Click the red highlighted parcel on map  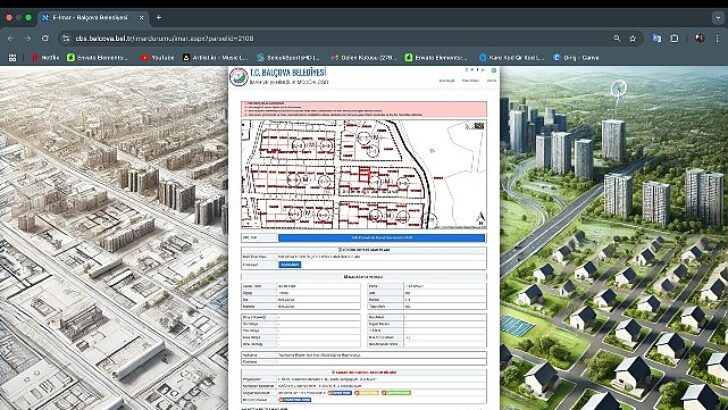pos(364,176)
